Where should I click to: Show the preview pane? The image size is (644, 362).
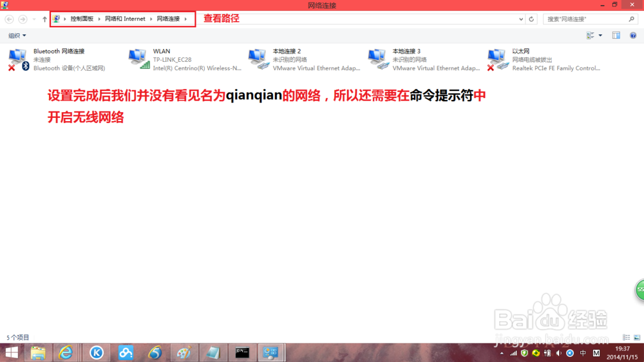pos(616,35)
